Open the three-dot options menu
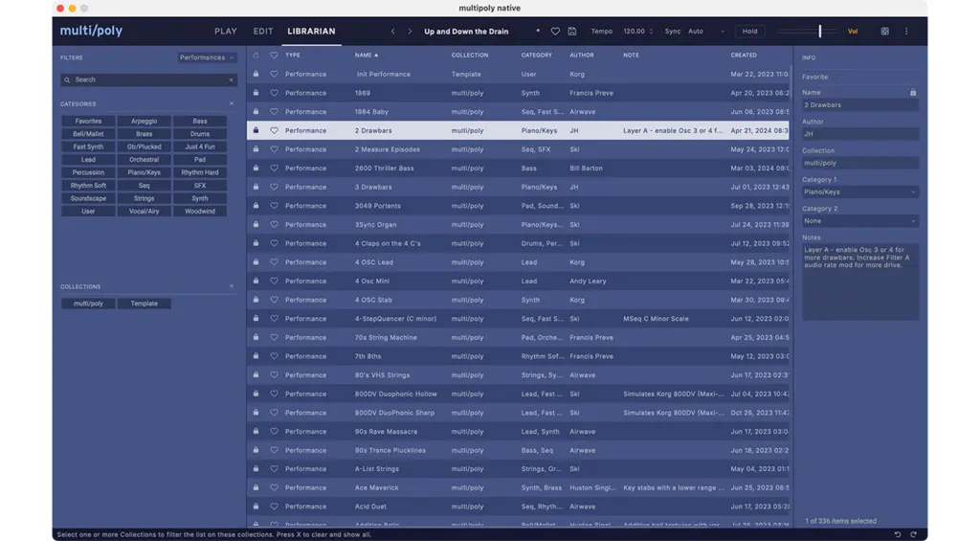This screenshot has height=541, width=980. click(x=906, y=32)
